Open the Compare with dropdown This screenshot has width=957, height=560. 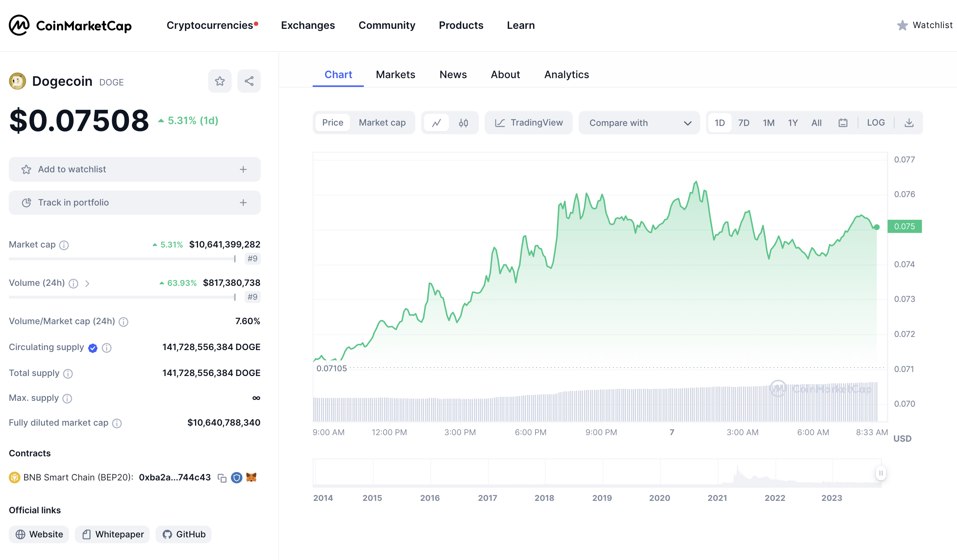(639, 122)
